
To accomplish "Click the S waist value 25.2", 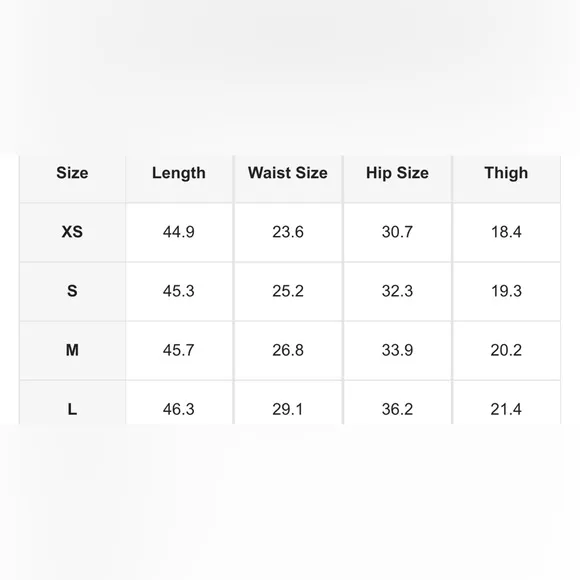I will [288, 291].
